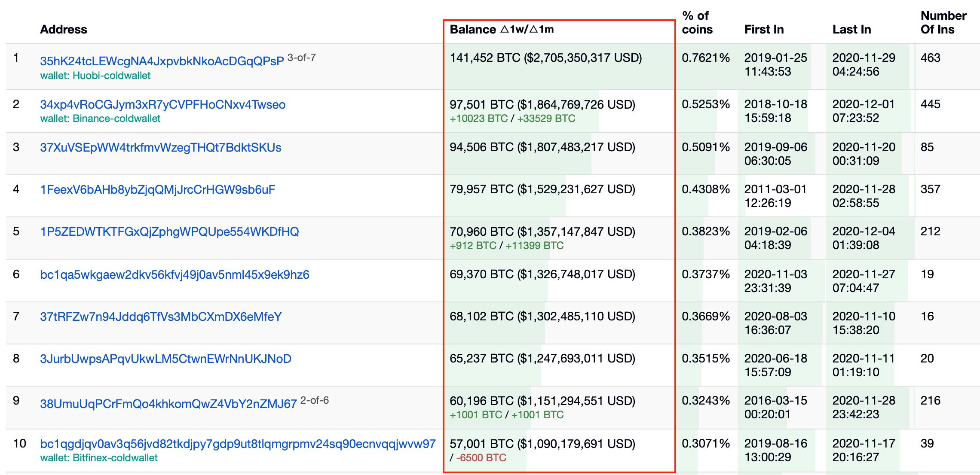Sort by the Address column header
This screenshot has height=475, width=980.
(x=63, y=29)
